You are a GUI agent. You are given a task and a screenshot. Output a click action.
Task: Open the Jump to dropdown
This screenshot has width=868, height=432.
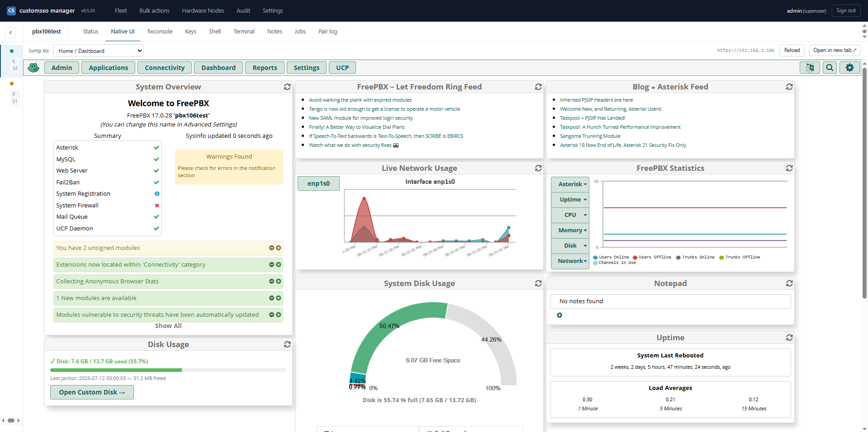click(x=99, y=51)
